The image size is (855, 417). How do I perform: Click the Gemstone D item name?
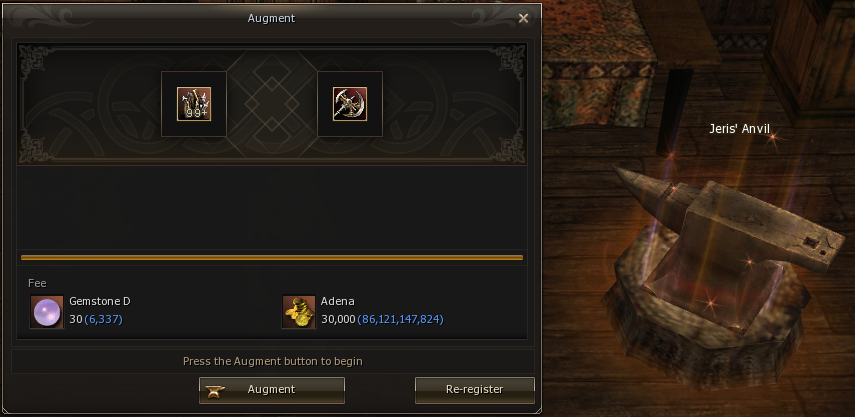(x=100, y=301)
